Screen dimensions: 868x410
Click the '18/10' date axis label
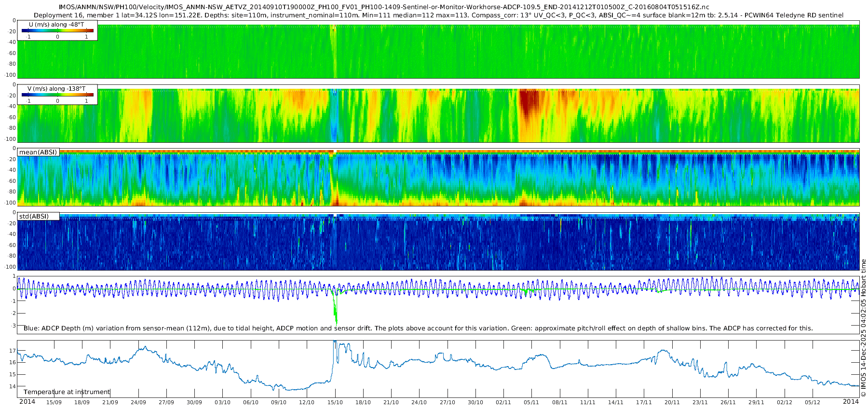[363, 402]
